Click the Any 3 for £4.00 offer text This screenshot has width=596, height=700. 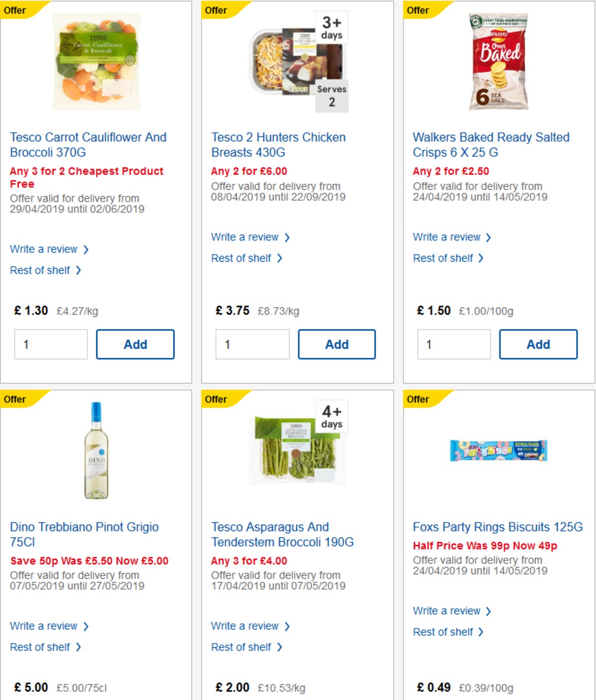[249, 560]
